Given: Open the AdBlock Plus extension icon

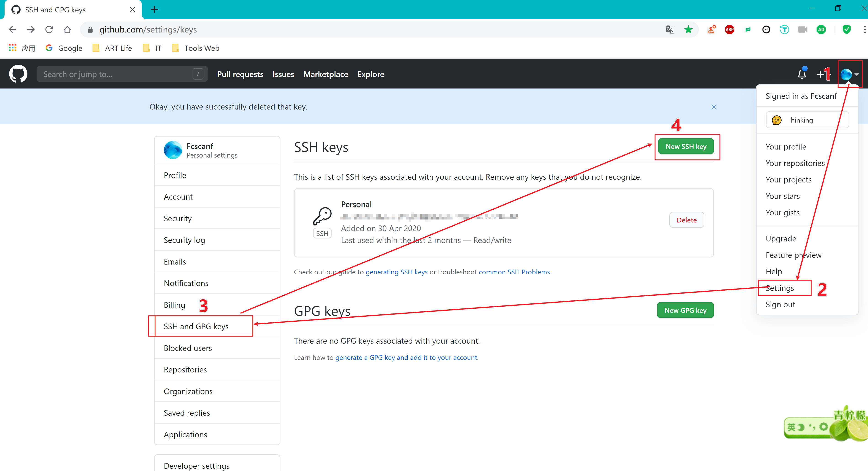Looking at the screenshot, I should [730, 30].
